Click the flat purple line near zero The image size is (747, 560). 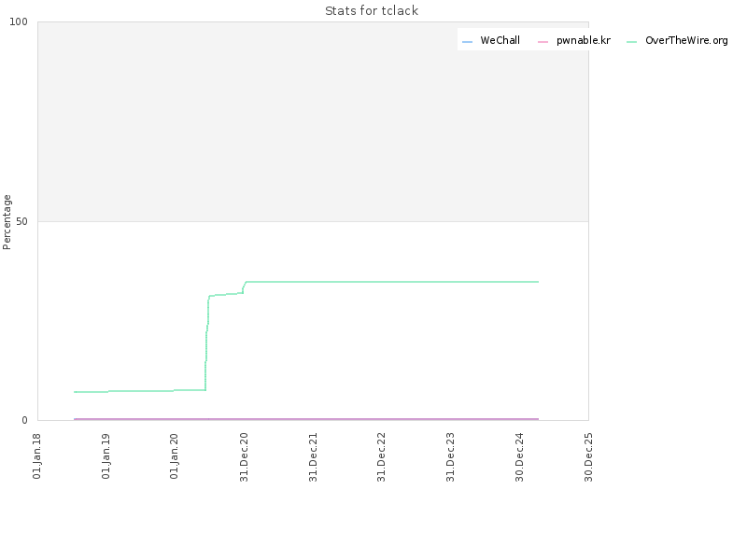(306, 419)
